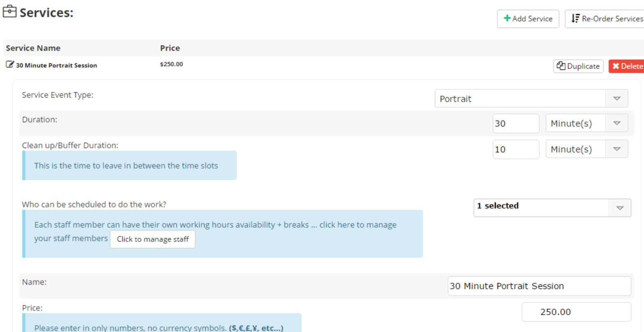Select the Duration value field containing 30
Image resolution: width=644 pixels, height=332 pixels.
click(x=516, y=123)
